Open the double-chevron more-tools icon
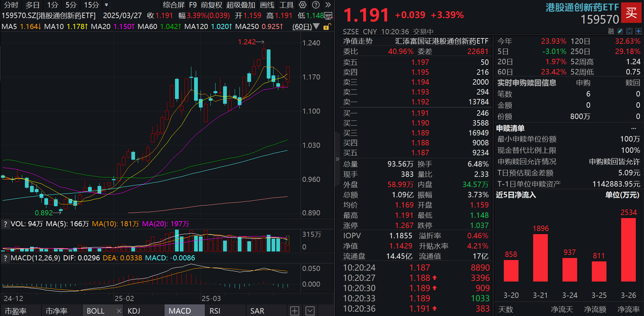644x316 pixels. pyautogui.click(x=328, y=5)
